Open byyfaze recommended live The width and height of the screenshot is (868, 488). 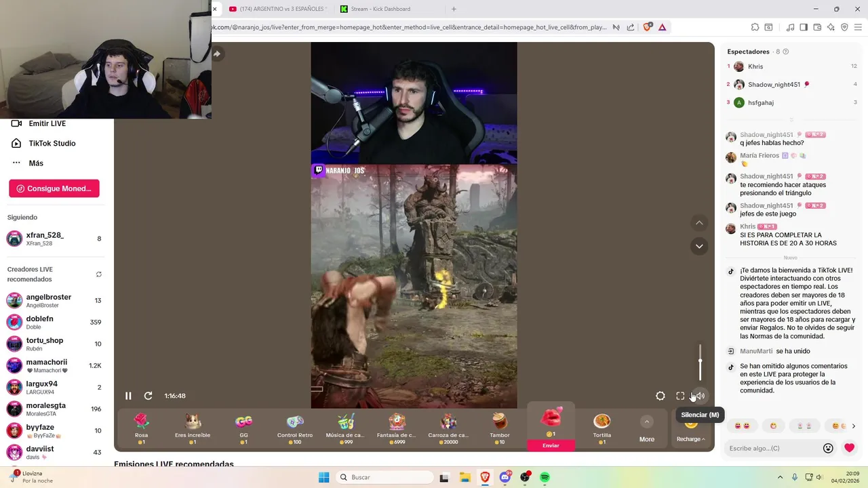point(54,431)
